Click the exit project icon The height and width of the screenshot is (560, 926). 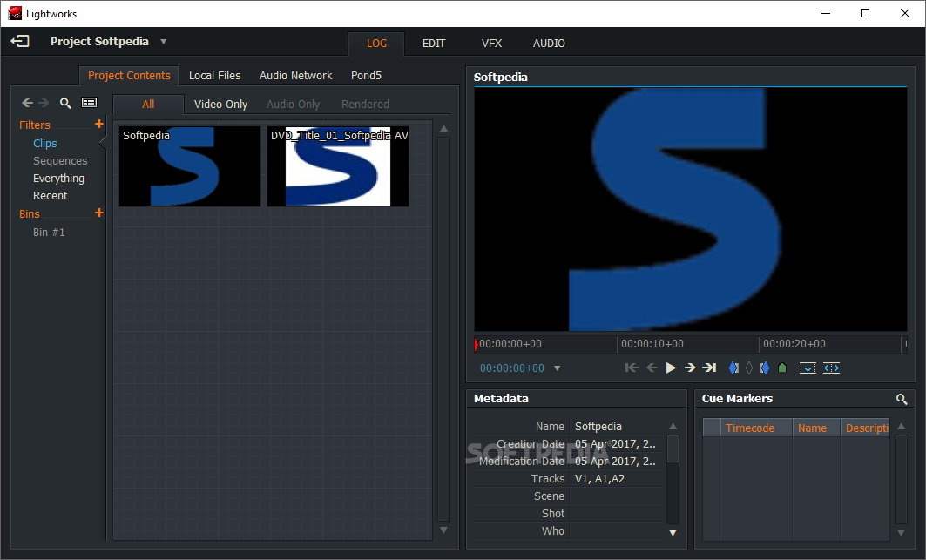(19, 41)
